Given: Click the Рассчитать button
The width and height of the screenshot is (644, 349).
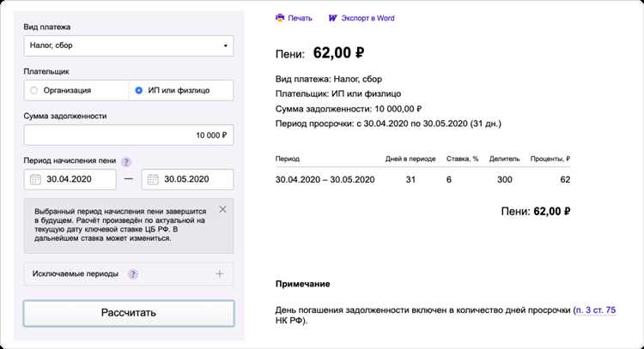Looking at the screenshot, I should pyautogui.click(x=129, y=313).
